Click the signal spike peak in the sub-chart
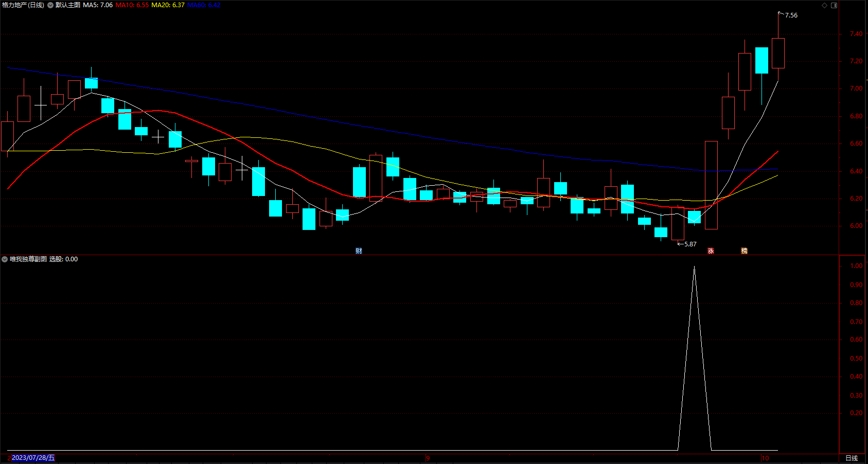The image size is (868, 464). pyautogui.click(x=694, y=267)
